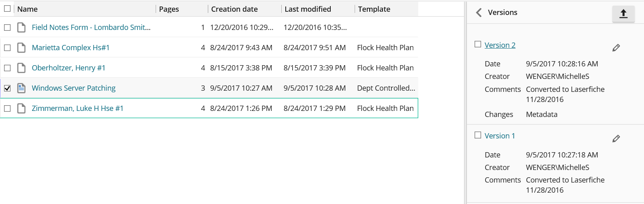The height and width of the screenshot is (204, 644).
Task: Sort by the Last modified column header
Action: 308,9
